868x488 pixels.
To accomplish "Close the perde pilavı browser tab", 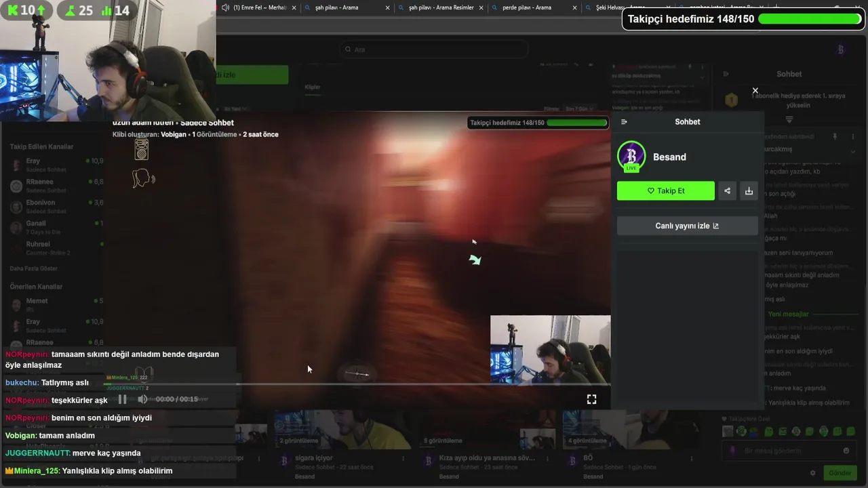I will point(575,7).
